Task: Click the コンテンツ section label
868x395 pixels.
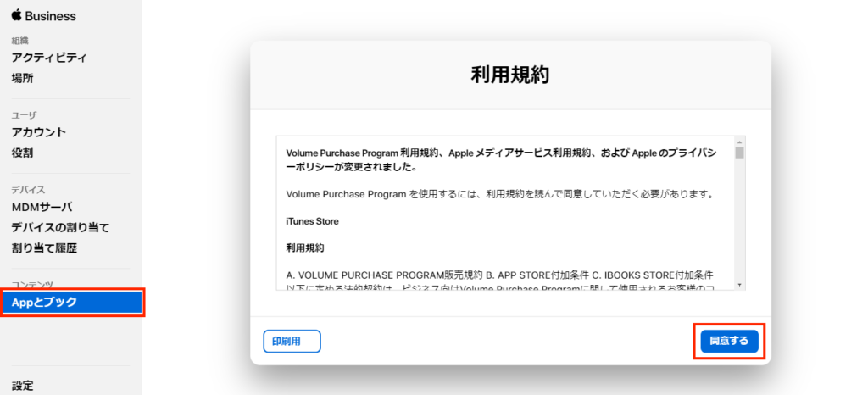Action: (x=32, y=285)
